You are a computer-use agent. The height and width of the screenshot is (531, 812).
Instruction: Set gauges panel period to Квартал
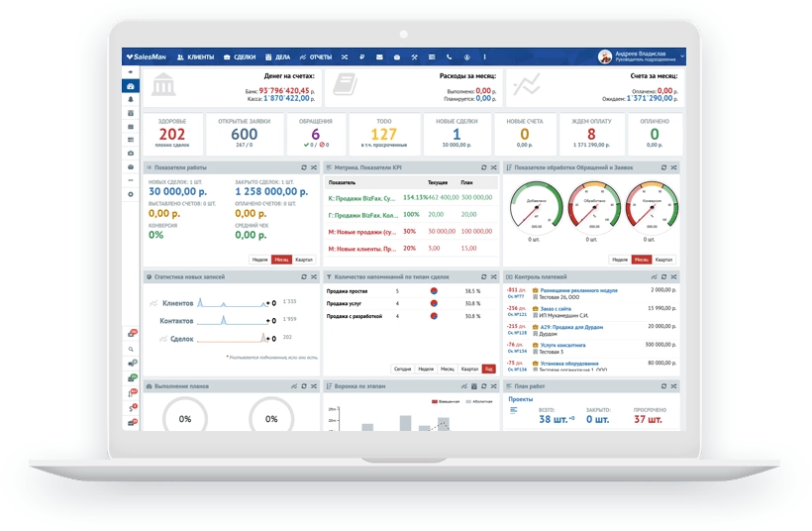(x=663, y=260)
